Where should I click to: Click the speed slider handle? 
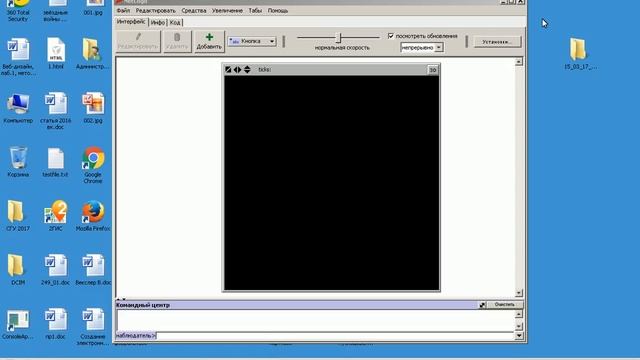click(x=338, y=38)
